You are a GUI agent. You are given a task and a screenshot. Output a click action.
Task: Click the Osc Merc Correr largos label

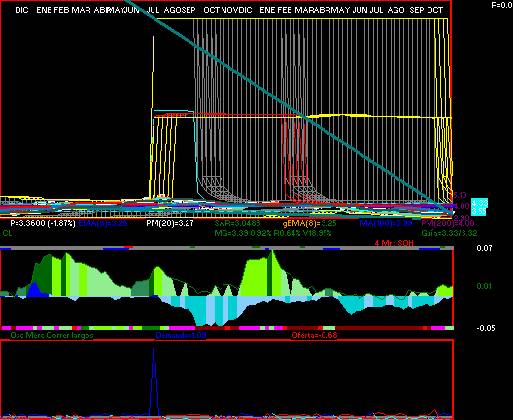coord(52,335)
